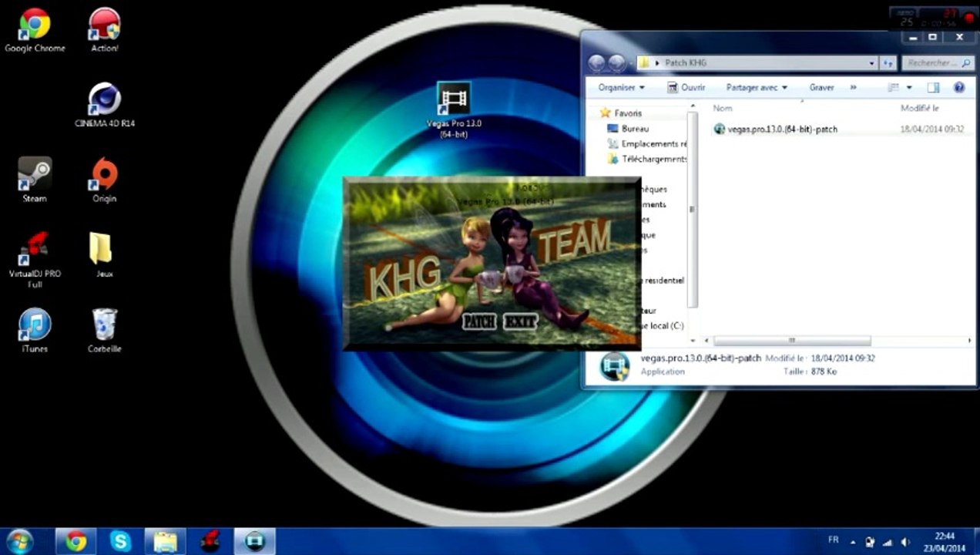Click network signal tray icon
This screenshot has height=555, width=980.
[888, 541]
